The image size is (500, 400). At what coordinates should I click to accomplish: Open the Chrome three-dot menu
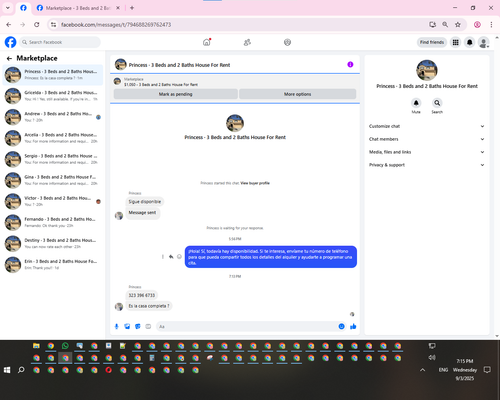[491, 24]
